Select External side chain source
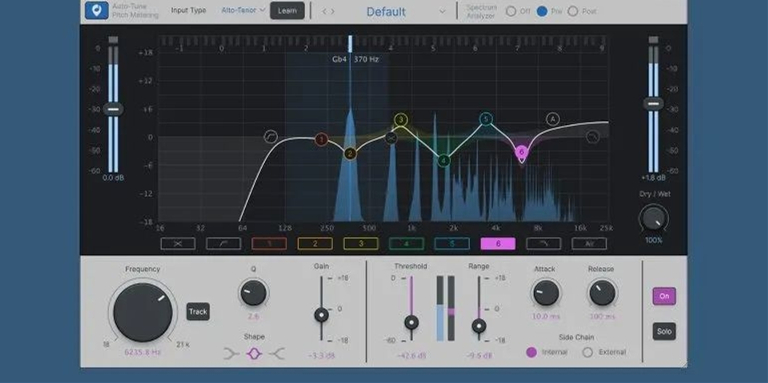Screen dimensions: 768x383 click(588, 352)
